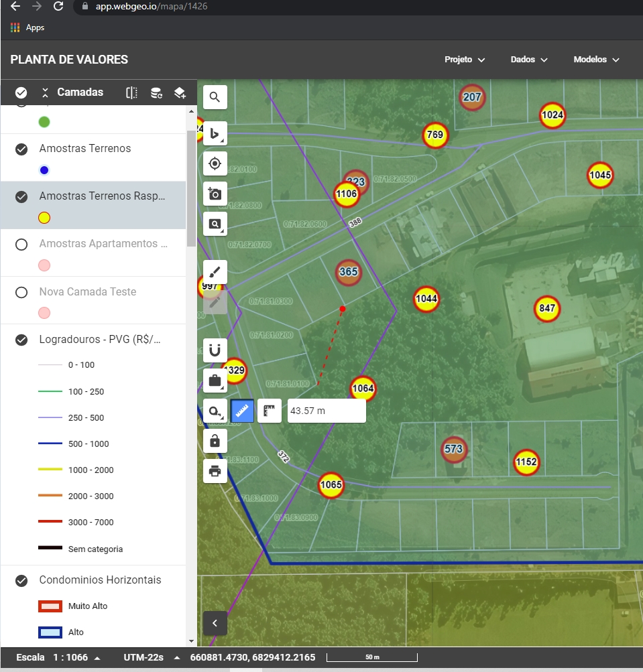
Task: Collapse the layers side panel
Action: coord(215,623)
